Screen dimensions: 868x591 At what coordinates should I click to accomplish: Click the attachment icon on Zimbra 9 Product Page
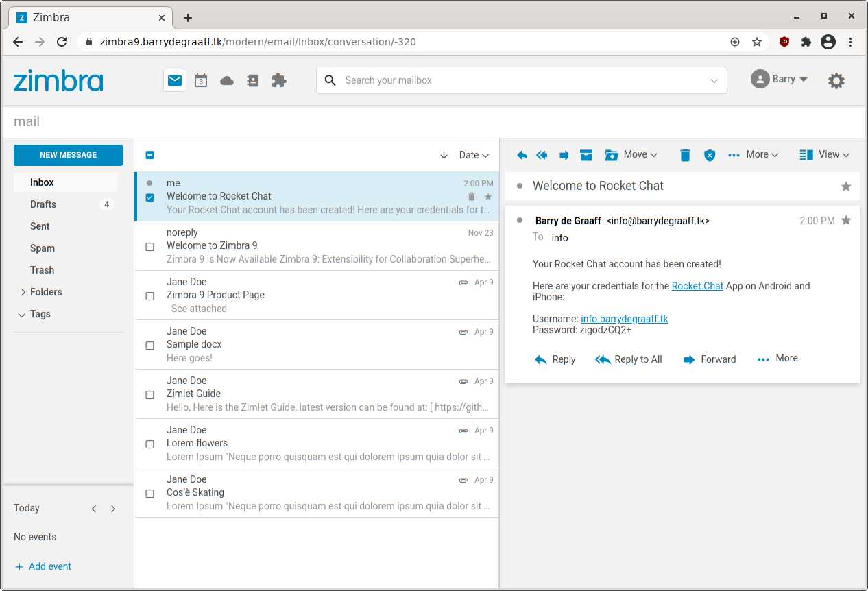[x=463, y=282]
